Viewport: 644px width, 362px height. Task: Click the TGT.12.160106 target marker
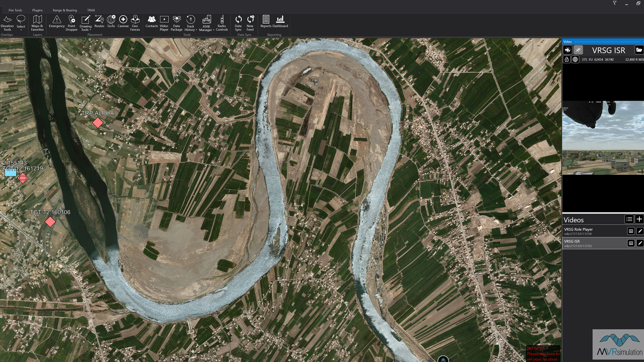click(50, 222)
